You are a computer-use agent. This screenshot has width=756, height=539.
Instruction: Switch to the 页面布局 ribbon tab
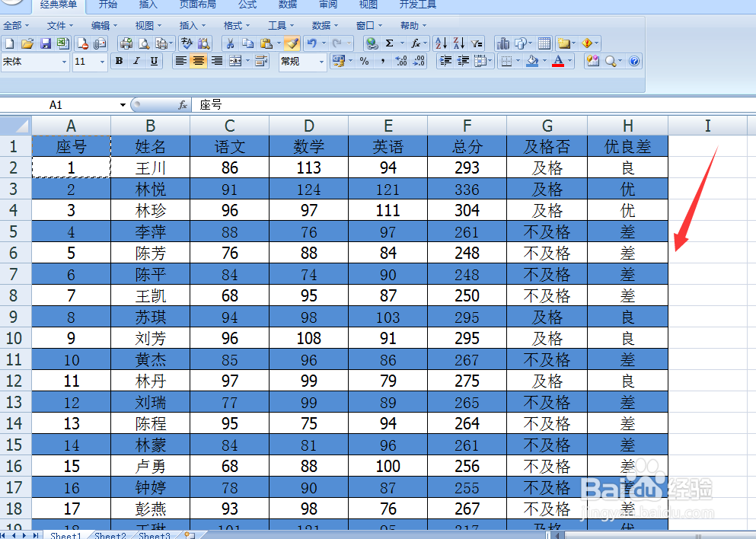pyautogui.click(x=198, y=5)
